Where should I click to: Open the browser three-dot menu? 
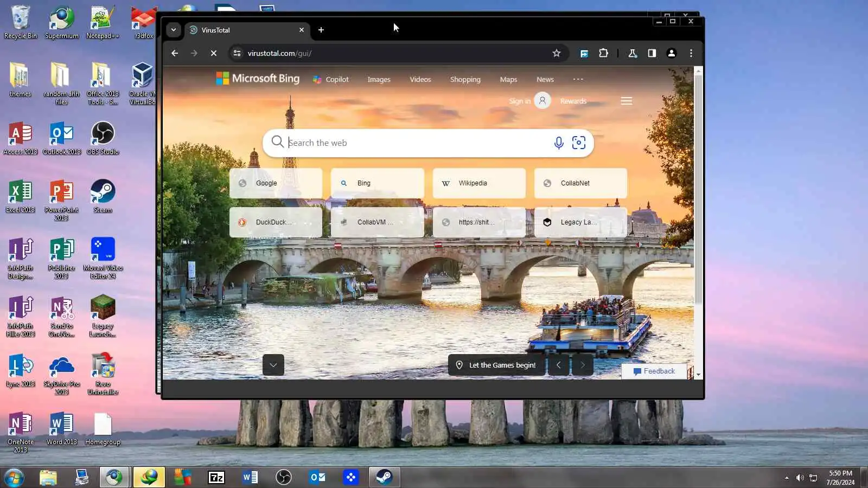(x=691, y=53)
